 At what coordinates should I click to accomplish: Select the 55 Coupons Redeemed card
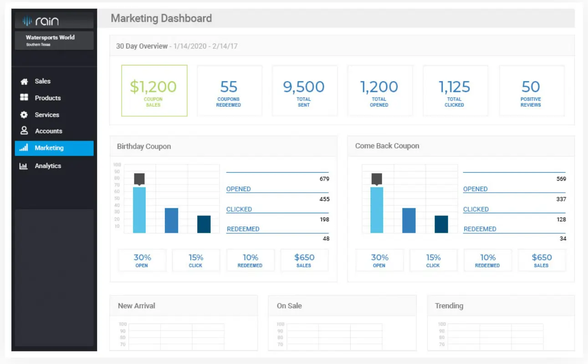tap(229, 91)
